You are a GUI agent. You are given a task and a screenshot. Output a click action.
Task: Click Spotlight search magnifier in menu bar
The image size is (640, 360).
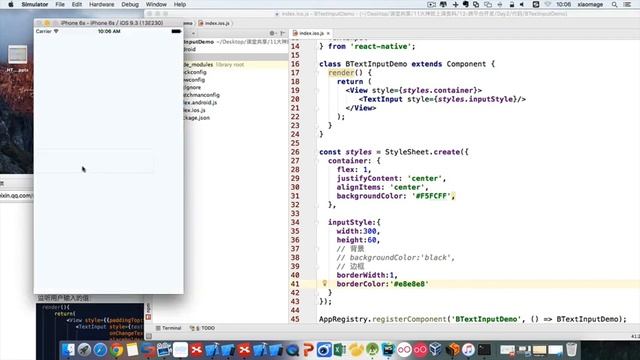pyautogui.click(x=614, y=4)
